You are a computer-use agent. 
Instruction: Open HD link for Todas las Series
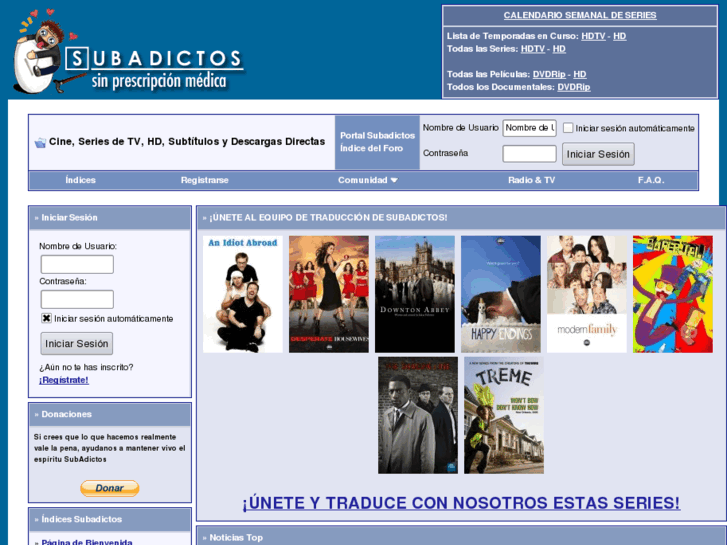click(x=559, y=49)
